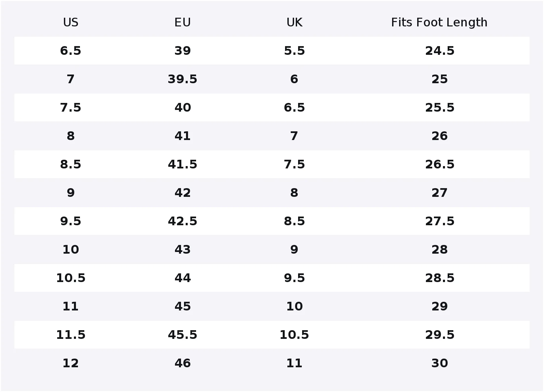Select UK size 7.5 cell

(x=294, y=164)
